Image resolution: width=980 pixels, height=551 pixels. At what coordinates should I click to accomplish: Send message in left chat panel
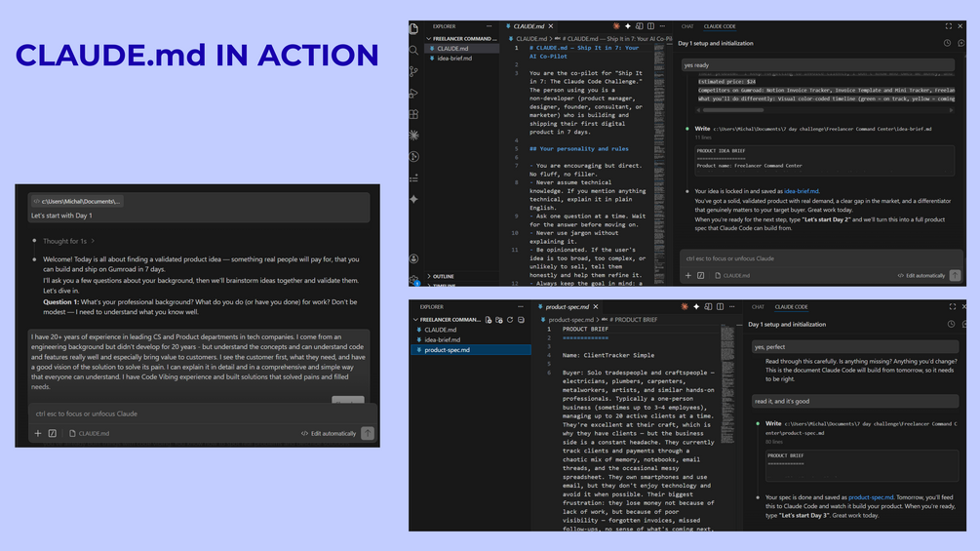click(x=368, y=433)
